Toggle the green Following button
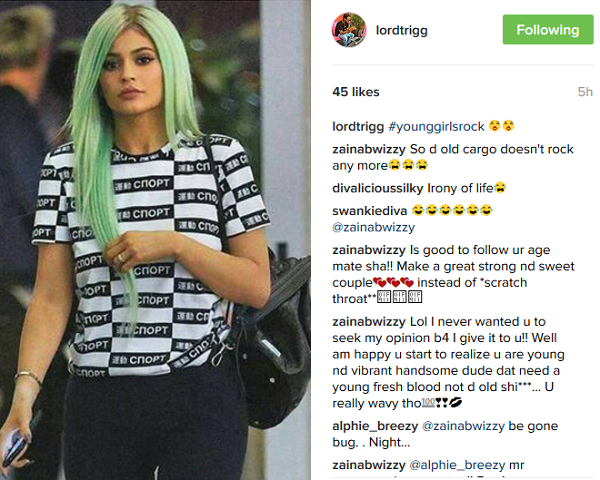Screen dimensions: 600x480 click(x=548, y=30)
